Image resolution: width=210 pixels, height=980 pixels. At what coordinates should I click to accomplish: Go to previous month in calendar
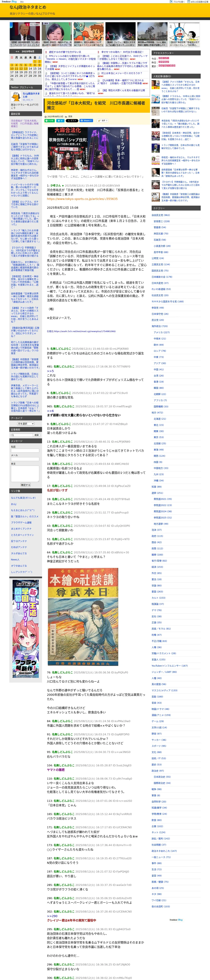pos(17,51)
